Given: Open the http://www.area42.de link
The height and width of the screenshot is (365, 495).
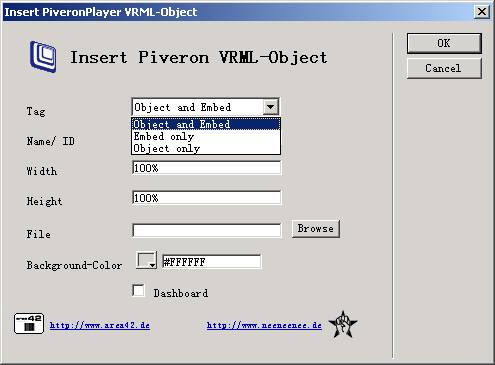Looking at the screenshot, I should click(x=100, y=325).
